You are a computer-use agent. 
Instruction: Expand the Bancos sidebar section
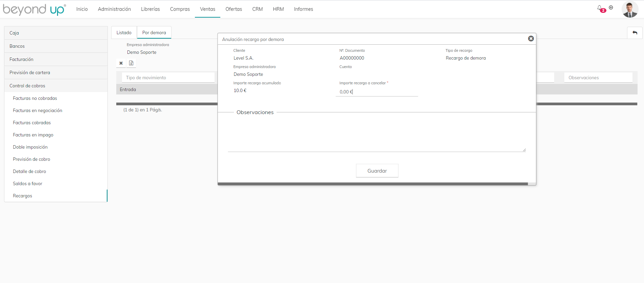(x=56, y=46)
